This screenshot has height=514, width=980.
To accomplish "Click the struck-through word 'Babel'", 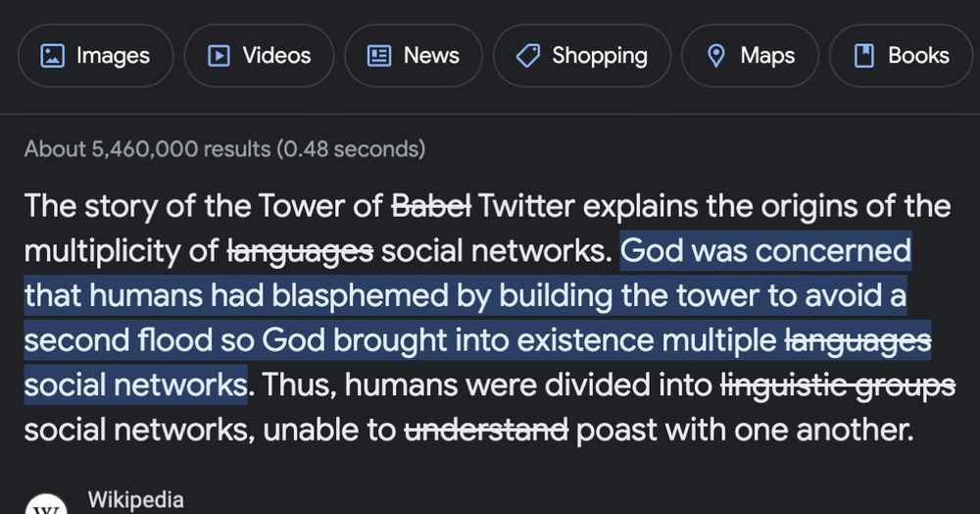I will tap(431, 206).
